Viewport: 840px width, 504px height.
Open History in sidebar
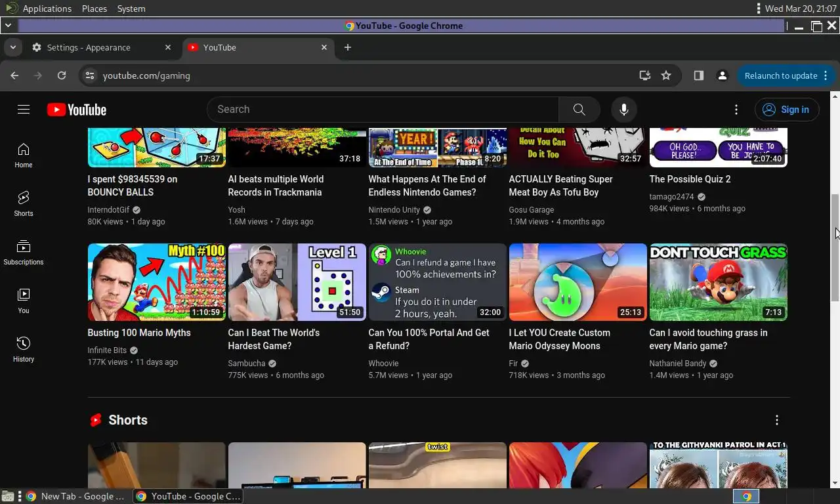coord(24,350)
